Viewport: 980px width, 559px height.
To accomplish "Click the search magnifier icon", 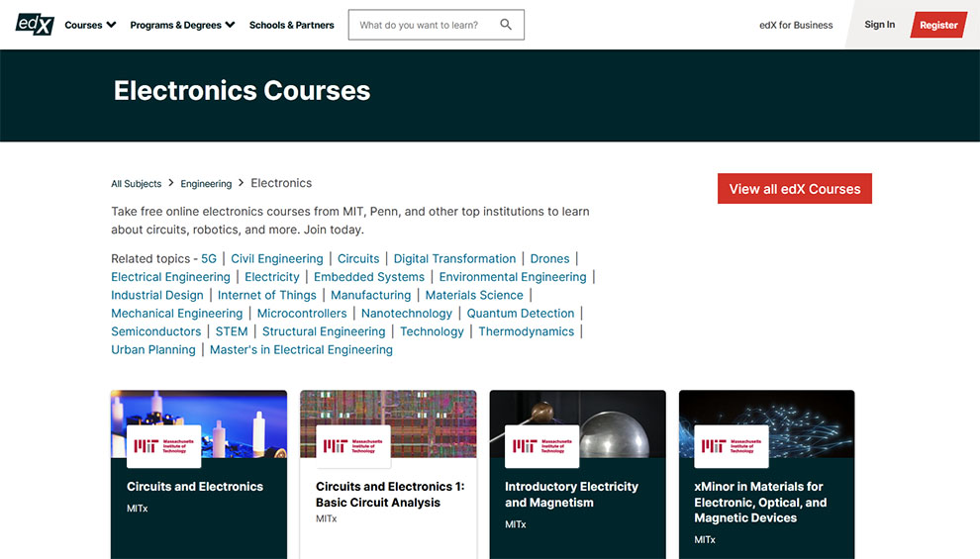I will coord(506,25).
